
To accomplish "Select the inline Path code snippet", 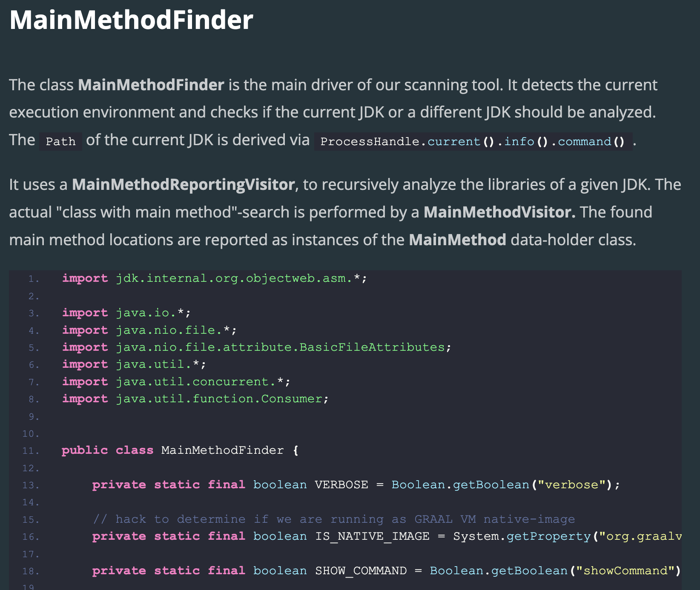I will [x=60, y=141].
